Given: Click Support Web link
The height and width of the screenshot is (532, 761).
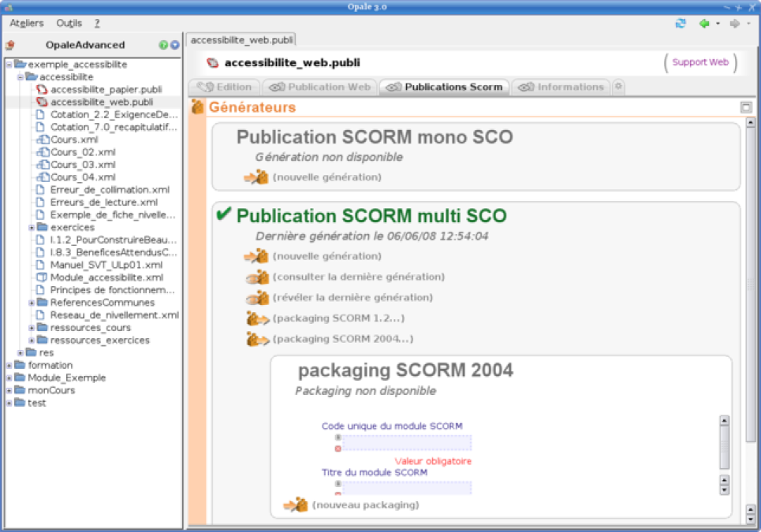Looking at the screenshot, I should tap(700, 62).
